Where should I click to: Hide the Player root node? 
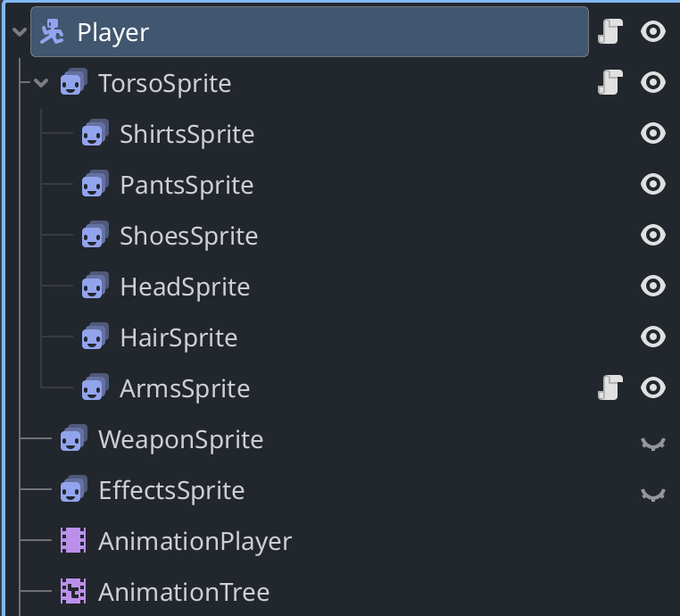[x=653, y=32]
